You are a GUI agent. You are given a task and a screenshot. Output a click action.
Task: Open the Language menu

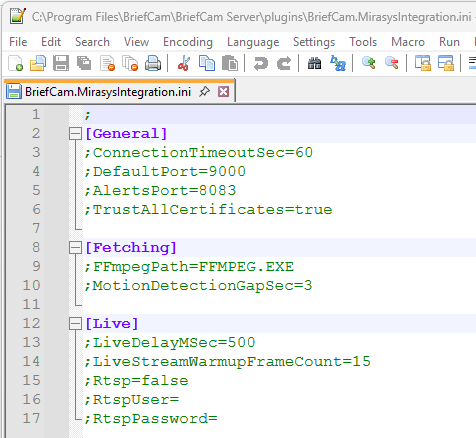(x=253, y=42)
